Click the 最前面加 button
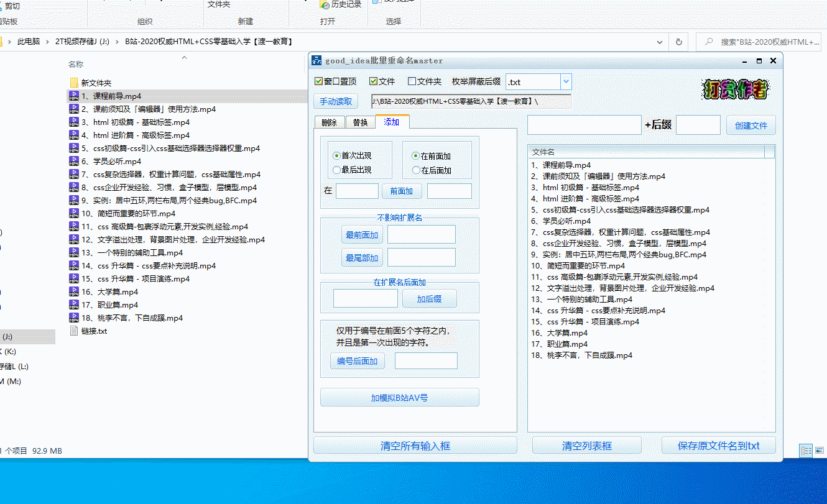This screenshot has width=827, height=504. pos(362,235)
